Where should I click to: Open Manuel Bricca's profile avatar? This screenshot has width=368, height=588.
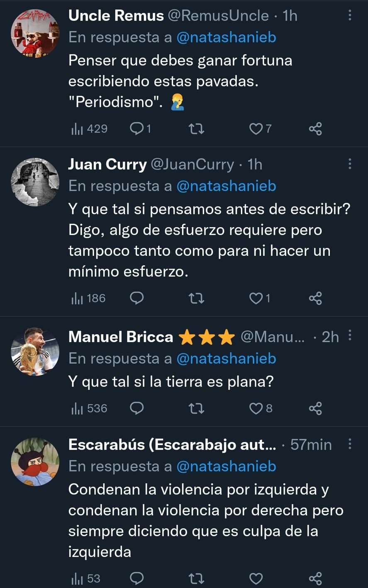pos(35,352)
